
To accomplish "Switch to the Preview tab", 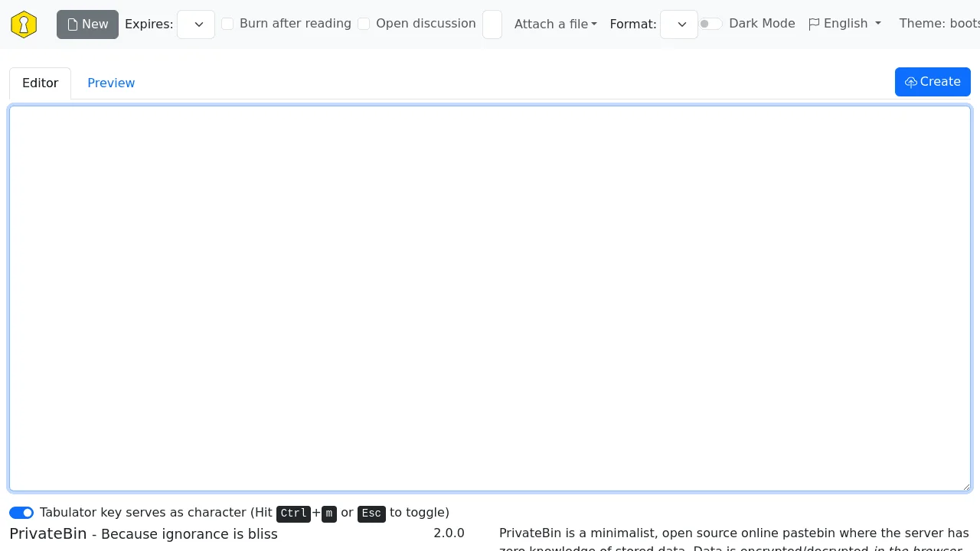I will (111, 83).
